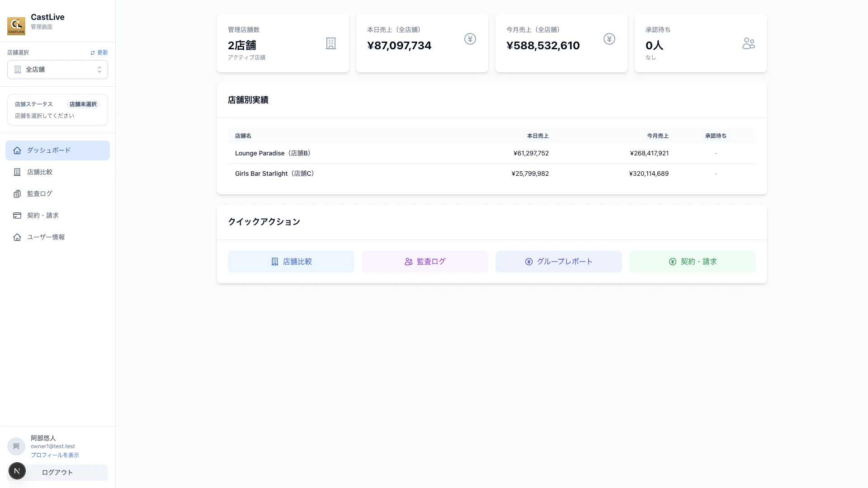This screenshot has width=868, height=488.
Task: Click yen icon on 今月売上 card
Action: point(609,39)
